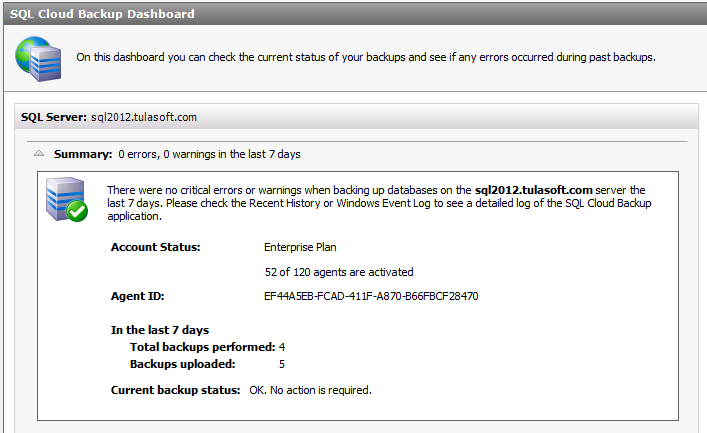Click the Summary heading text

click(x=83, y=154)
